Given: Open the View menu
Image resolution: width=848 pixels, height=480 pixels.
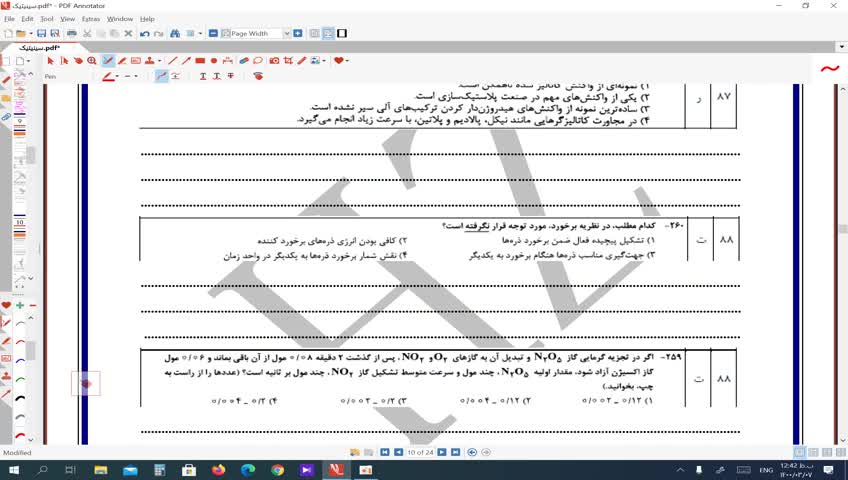Looking at the screenshot, I should pos(68,19).
